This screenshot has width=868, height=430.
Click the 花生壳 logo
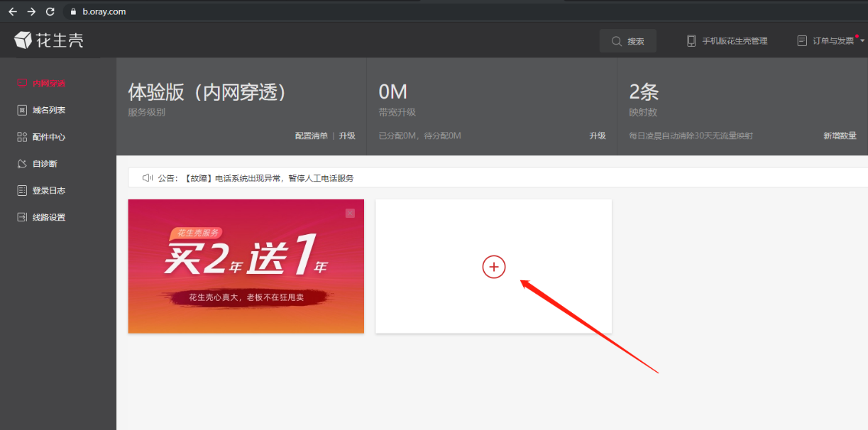click(49, 40)
